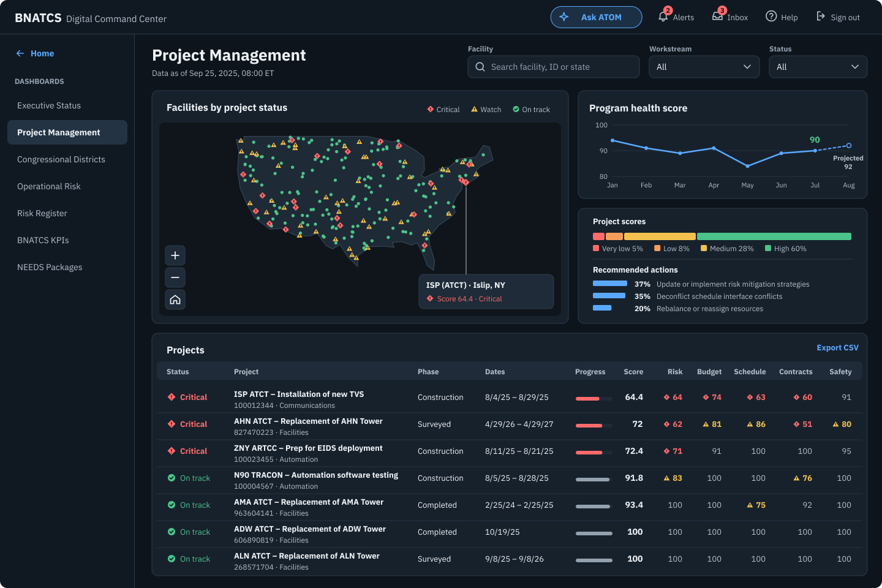Open Executive Status dashboard
882x588 pixels.
(67, 105)
